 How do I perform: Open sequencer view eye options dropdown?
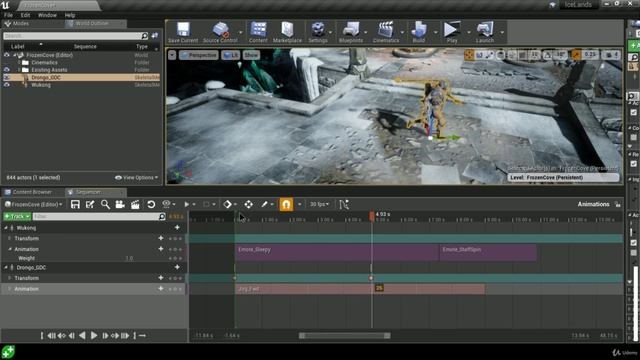[168, 204]
